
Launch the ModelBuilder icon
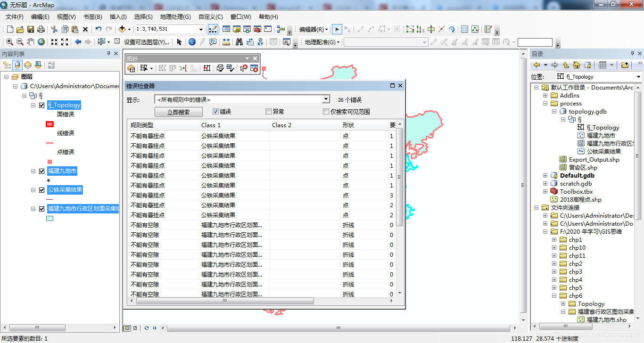coord(281,29)
